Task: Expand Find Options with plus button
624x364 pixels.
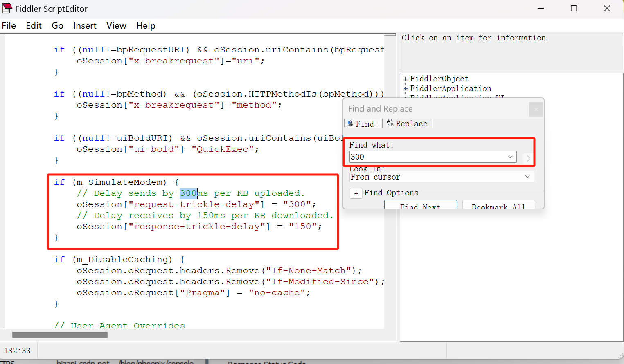Action: click(x=356, y=193)
